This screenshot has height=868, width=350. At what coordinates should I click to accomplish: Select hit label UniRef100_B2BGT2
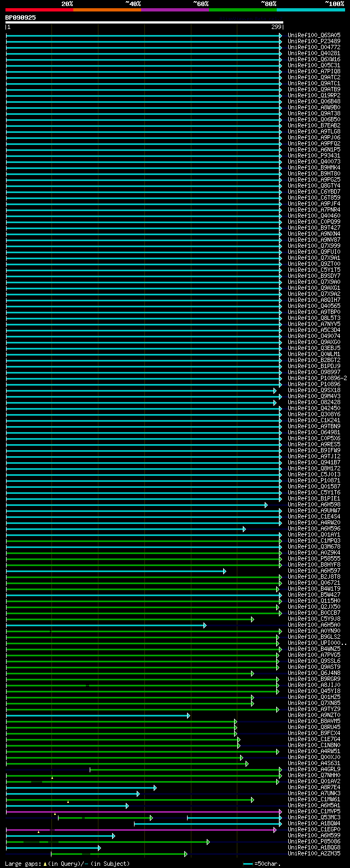click(x=314, y=360)
